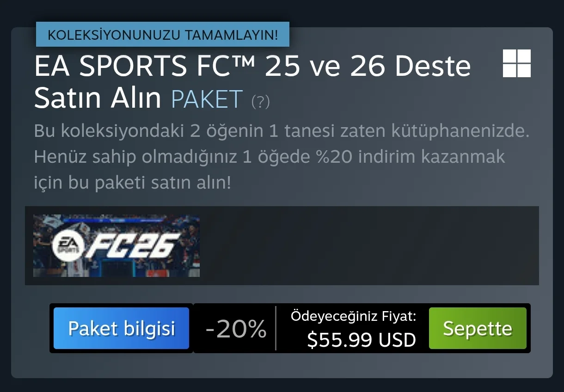Open the FC26 game thumbnail
The height and width of the screenshot is (392, 564).
[116, 246]
